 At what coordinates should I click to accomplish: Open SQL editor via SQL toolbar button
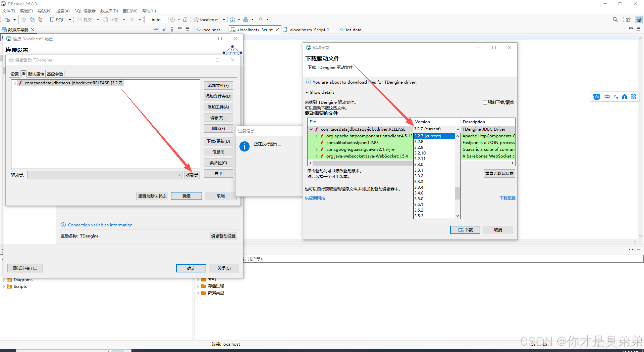coord(57,20)
